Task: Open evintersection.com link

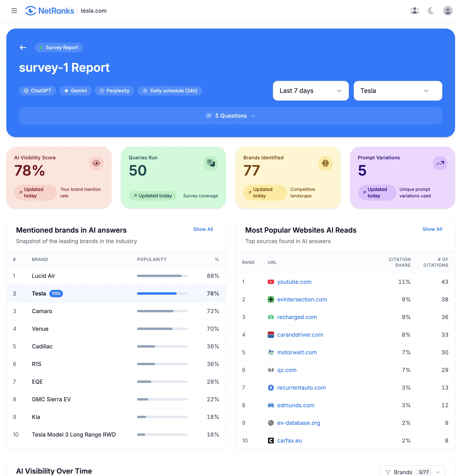Action: point(302,299)
